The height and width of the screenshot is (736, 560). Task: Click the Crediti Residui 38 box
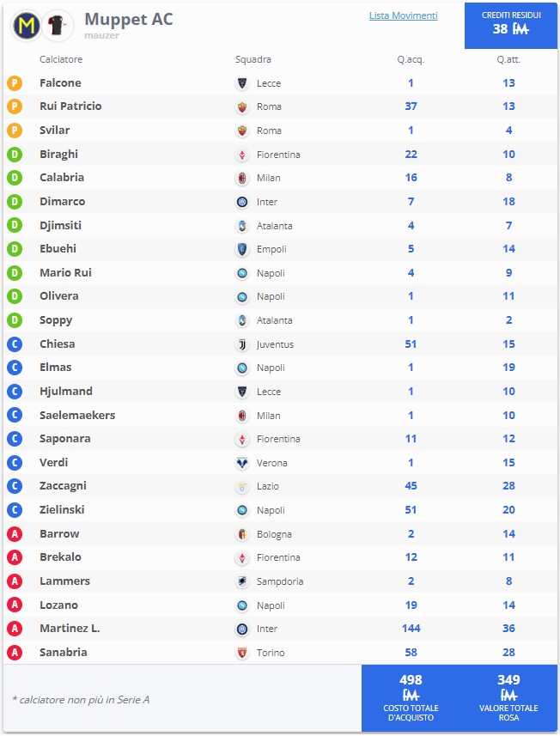point(511,26)
